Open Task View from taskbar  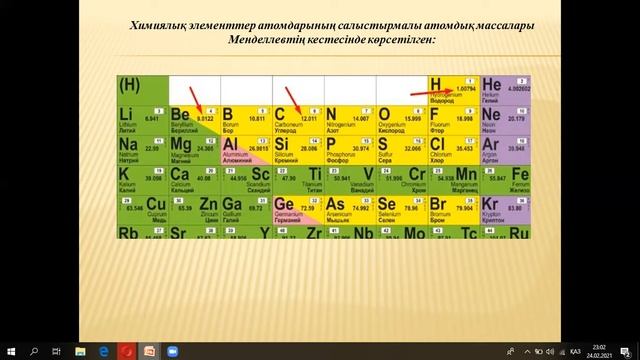click(x=56, y=351)
